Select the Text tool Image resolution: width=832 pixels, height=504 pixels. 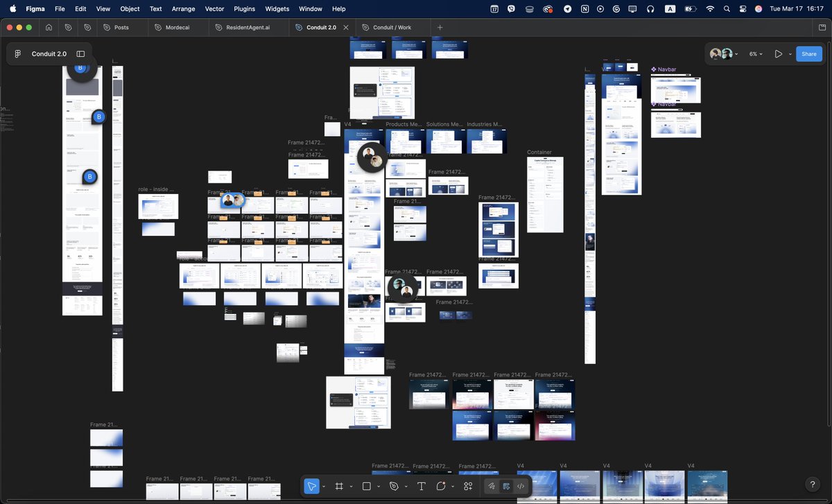click(x=421, y=486)
